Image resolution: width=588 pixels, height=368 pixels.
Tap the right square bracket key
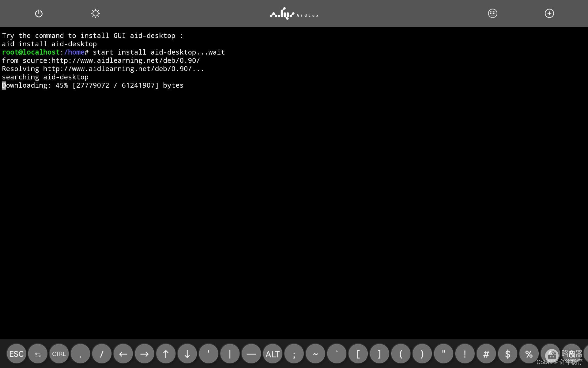(379, 354)
